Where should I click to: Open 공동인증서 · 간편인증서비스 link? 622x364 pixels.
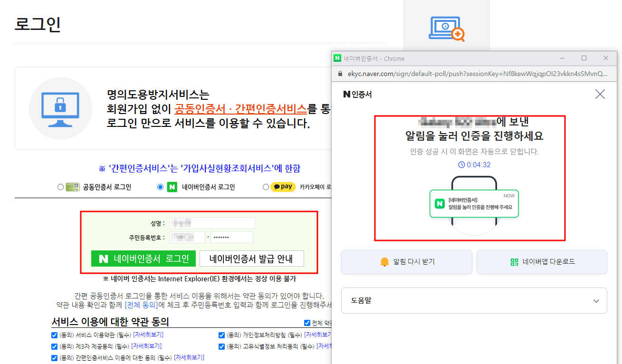[x=240, y=109]
